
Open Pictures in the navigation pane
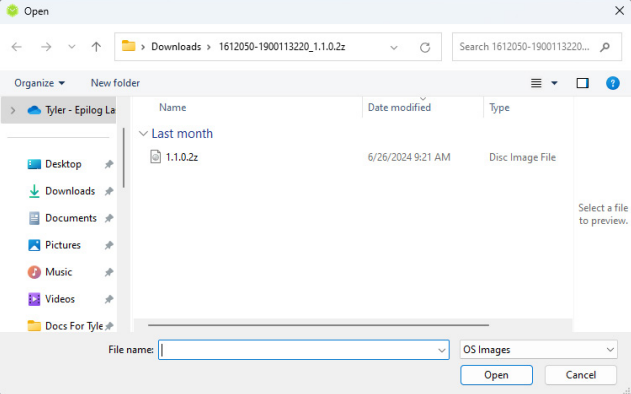tap(63, 245)
